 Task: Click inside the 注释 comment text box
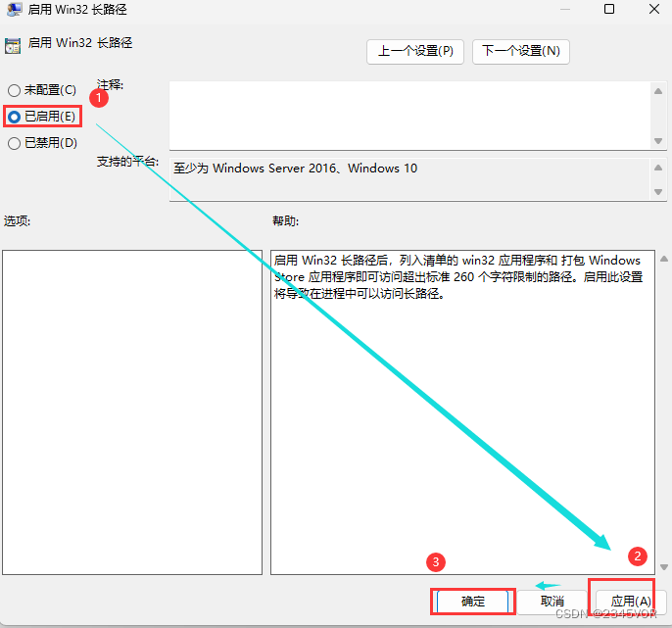(x=409, y=116)
